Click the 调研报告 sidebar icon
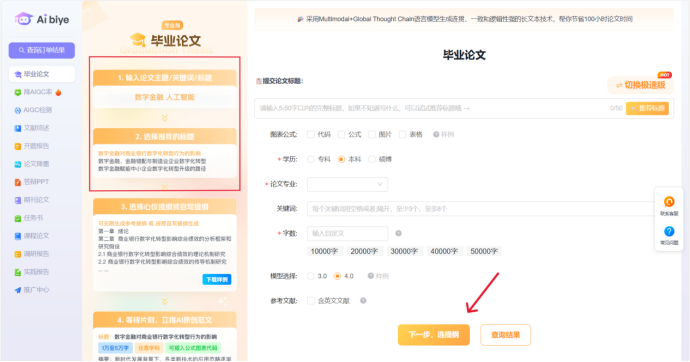Image resolution: width=690 pixels, height=362 pixels. tap(18, 254)
